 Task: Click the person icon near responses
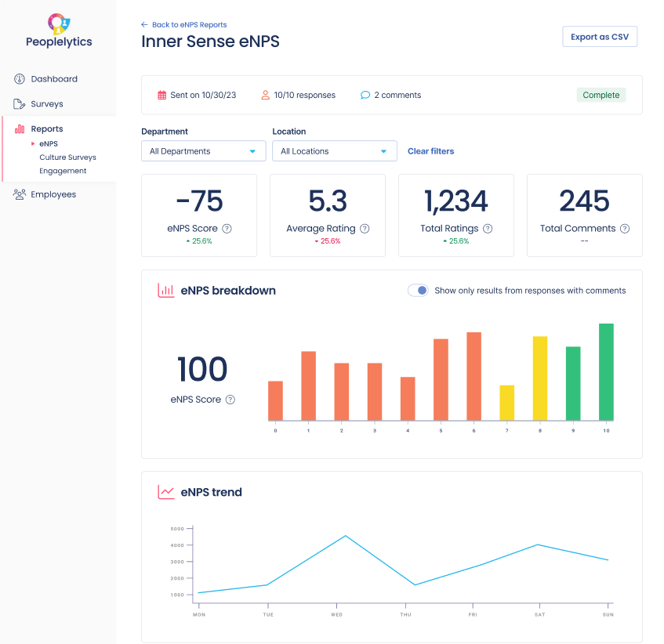coord(265,96)
